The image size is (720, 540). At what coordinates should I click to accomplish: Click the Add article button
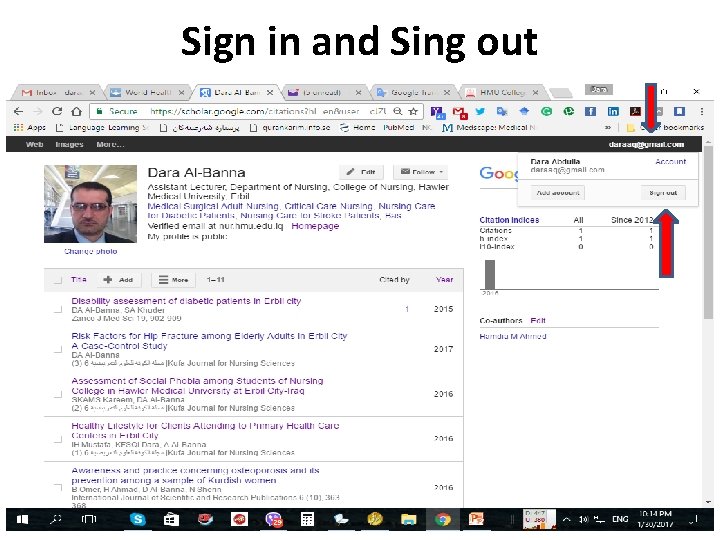pos(118,280)
